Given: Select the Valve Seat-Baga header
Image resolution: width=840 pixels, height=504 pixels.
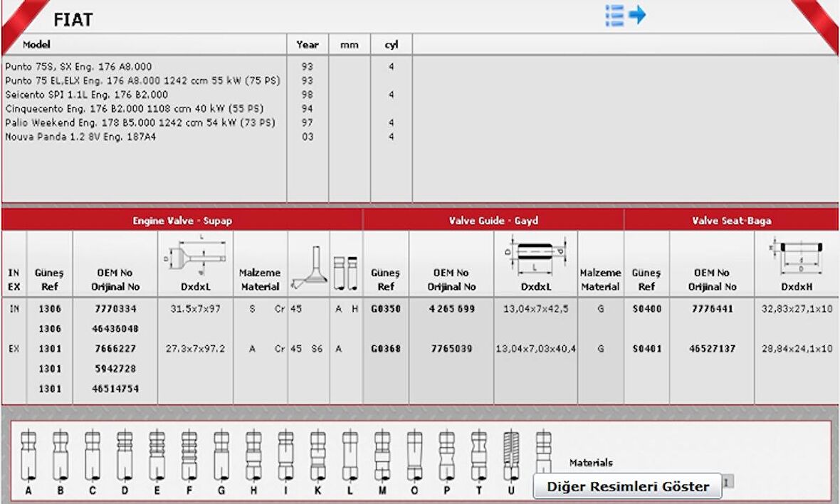Looking at the screenshot, I should coord(731,221).
